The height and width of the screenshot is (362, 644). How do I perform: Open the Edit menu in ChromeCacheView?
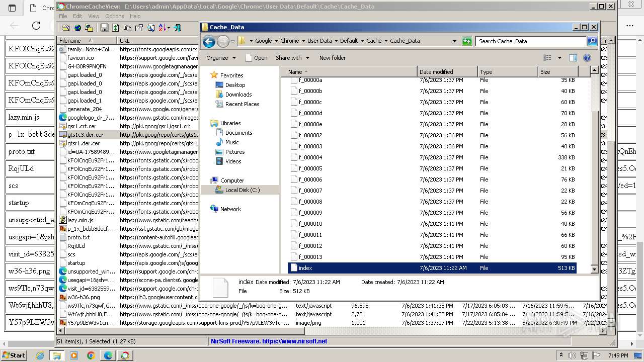tap(77, 16)
